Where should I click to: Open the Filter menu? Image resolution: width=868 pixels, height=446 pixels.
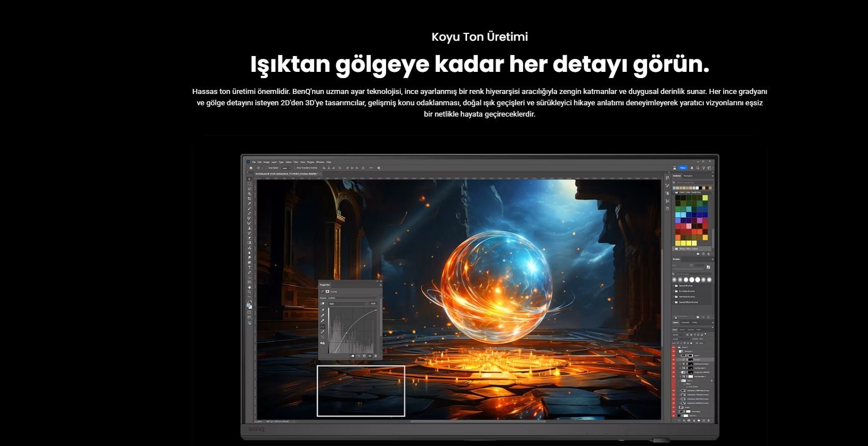[296, 162]
